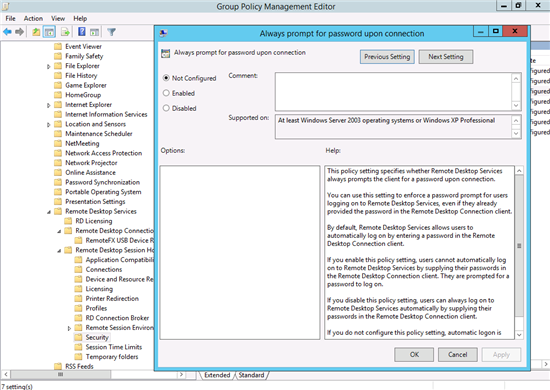
Task: Toggle the show/hide action pane icon
Action: [94, 32]
